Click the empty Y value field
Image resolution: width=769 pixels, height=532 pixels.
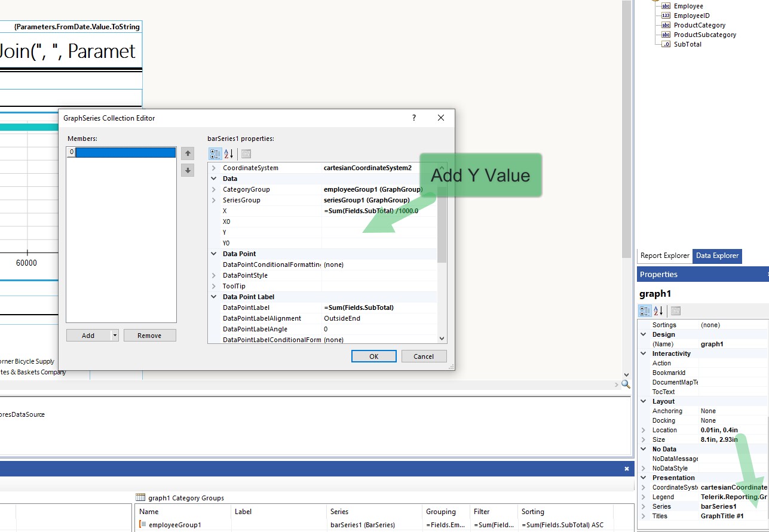[379, 232]
